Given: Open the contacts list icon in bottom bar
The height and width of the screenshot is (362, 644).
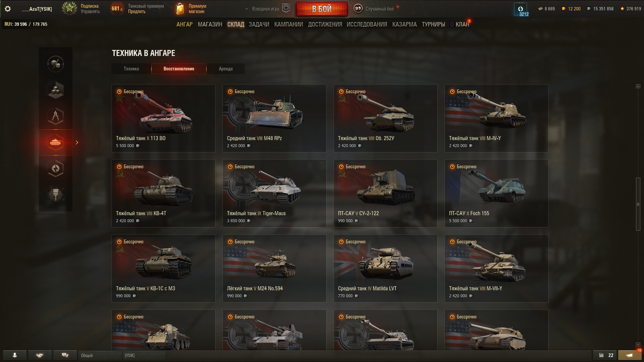Looking at the screenshot, I should [15, 355].
